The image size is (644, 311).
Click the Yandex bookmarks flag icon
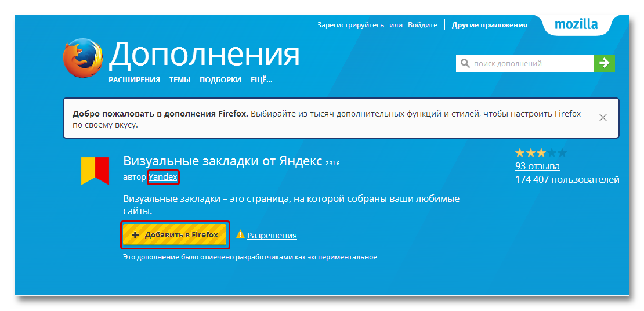pyautogui.click(x=95, y=171)
